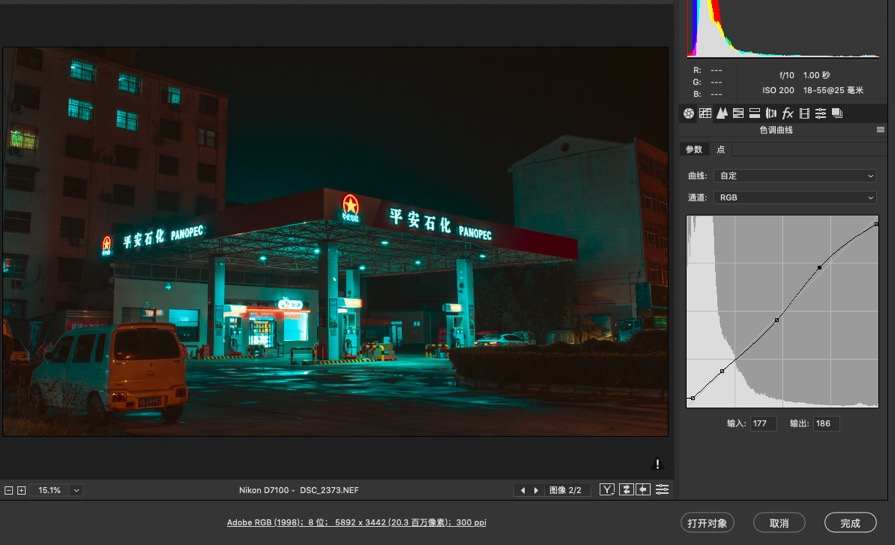Open workflow options Adobe RGB link
The image size is (895, 545).
(x=356, y=522)
